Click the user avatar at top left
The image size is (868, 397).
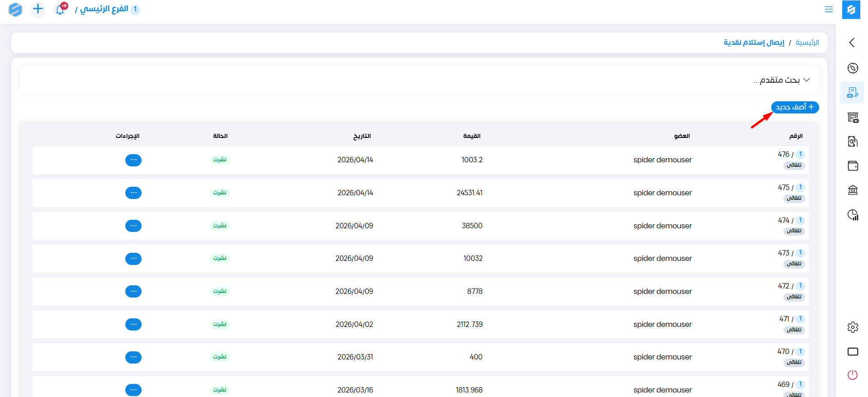15,9
